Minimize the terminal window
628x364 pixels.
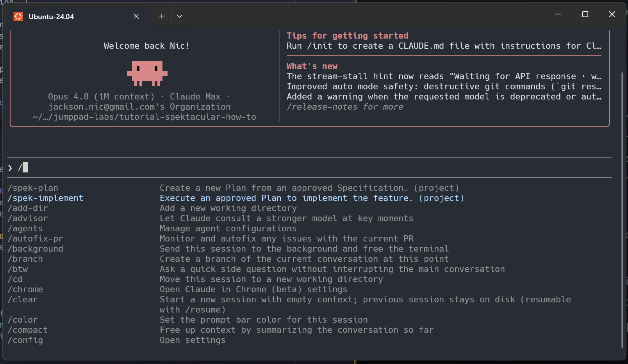point(558,14)
